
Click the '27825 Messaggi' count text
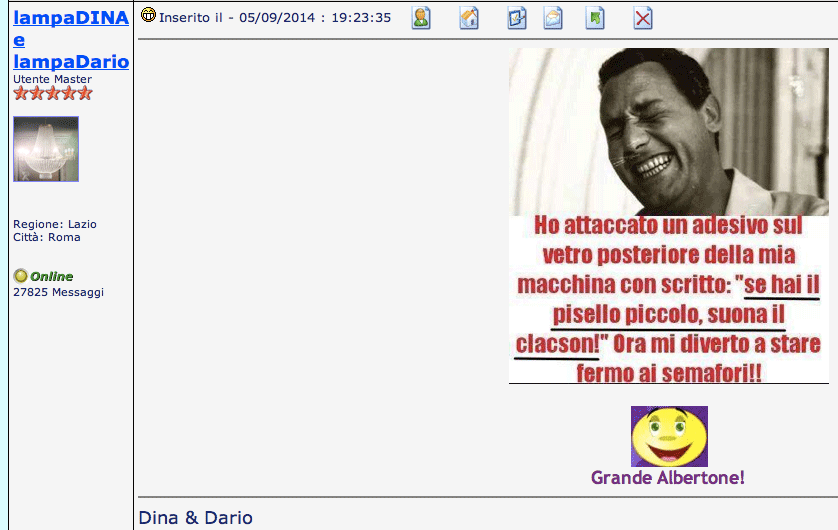pyautogui.click(x=59, y=292)
